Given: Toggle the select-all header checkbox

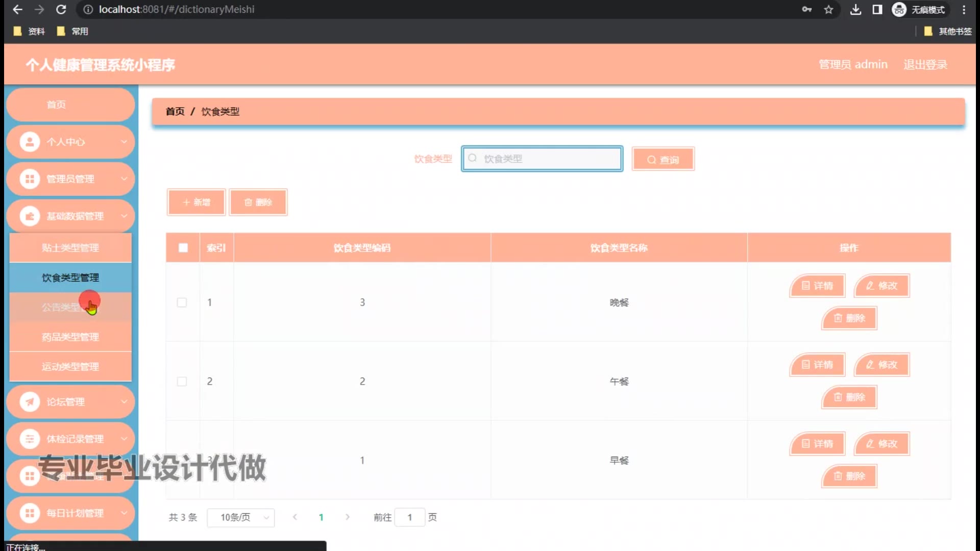Looking at the screenshot, I should pos(183,248).
